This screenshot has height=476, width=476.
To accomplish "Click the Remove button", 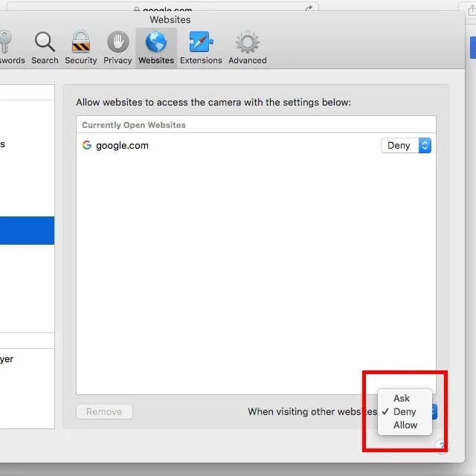I will (x=104, y=412).
